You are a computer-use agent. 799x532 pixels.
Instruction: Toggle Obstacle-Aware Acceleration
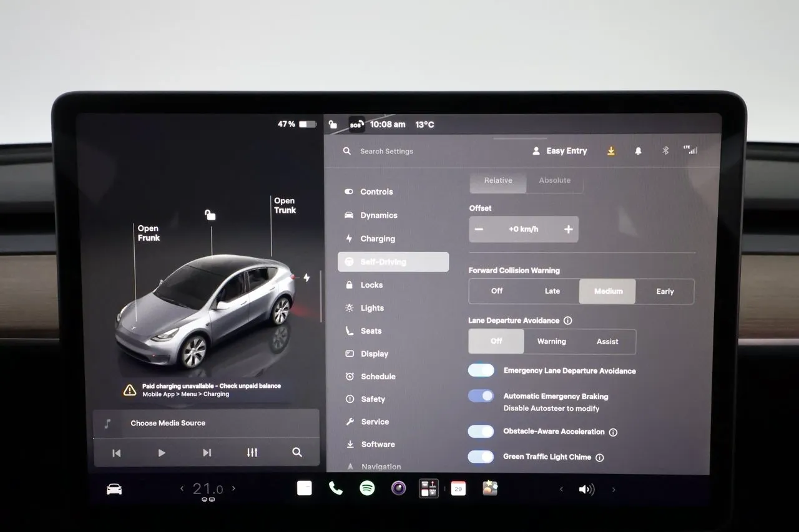tap(481, 432)
